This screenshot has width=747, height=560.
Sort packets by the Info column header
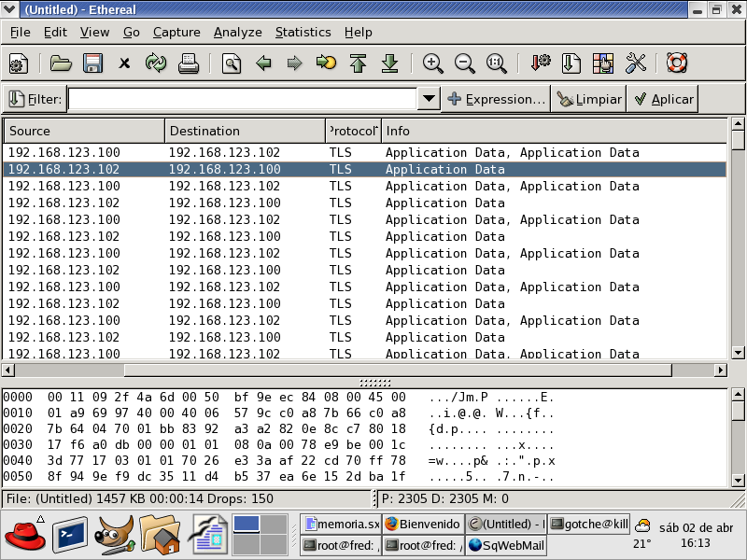pyautogui.click(x=555, y=131)
